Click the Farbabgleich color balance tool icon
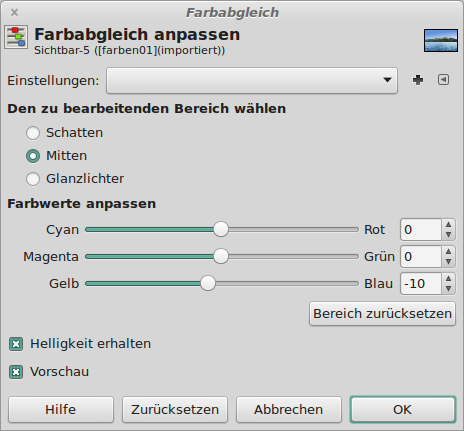Viewport: 464px width, 431px height. pos(16,37)
